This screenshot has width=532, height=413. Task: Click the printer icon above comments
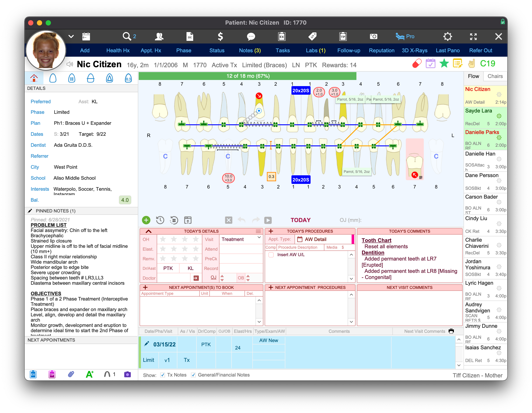451,331
